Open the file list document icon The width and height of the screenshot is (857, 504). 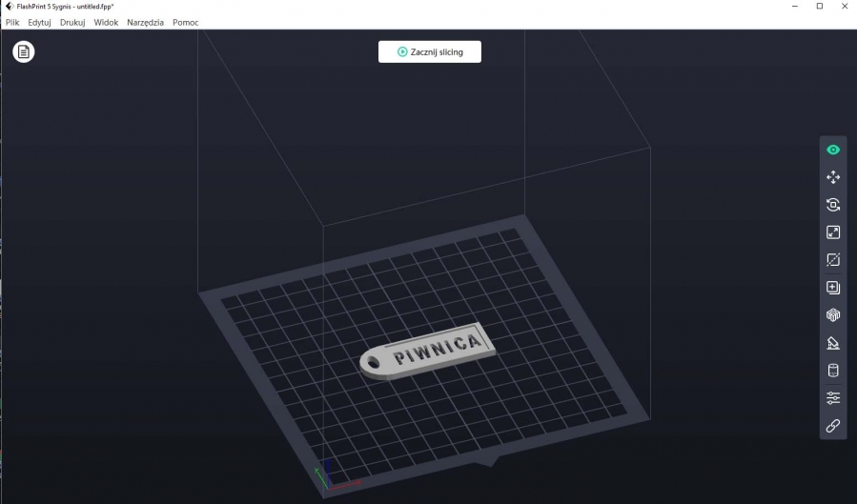(x=24, y=51)
